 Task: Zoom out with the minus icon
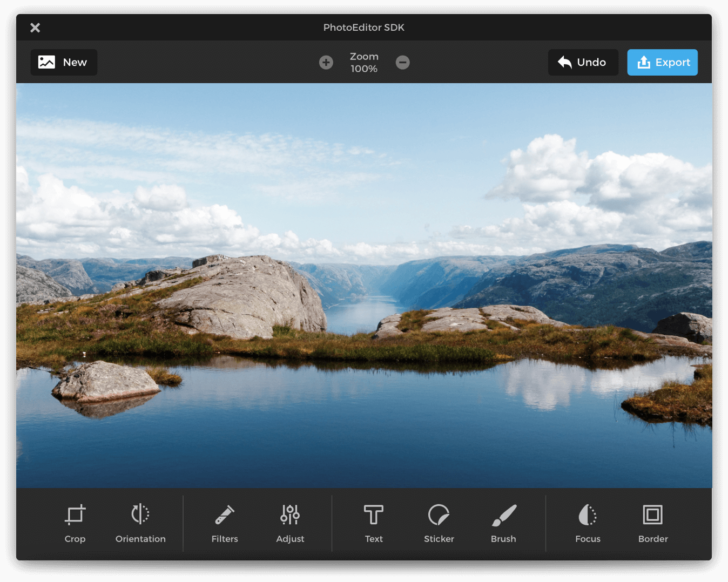[x=403, y=63]
